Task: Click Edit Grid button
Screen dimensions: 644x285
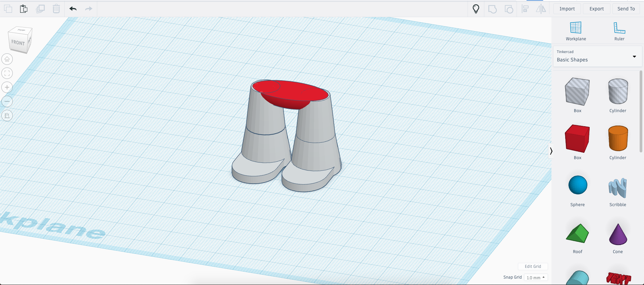Action: coord(533,267)
